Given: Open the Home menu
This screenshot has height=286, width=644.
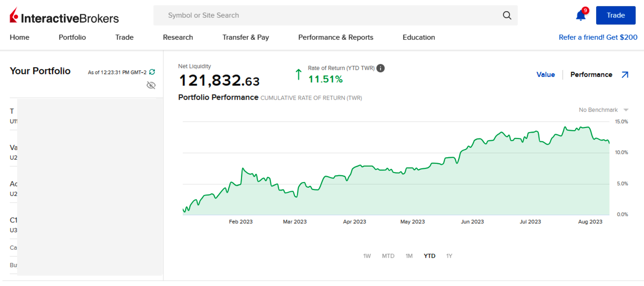Looking at the screenshot, I should (19, 37).
